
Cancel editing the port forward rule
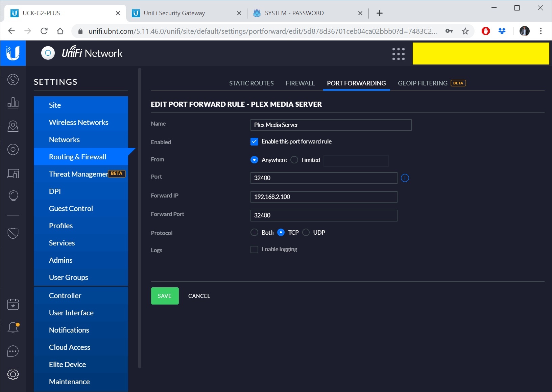(199, 296)
